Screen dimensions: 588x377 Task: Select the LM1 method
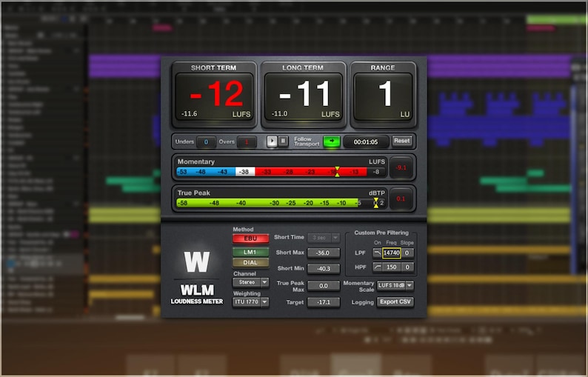point(250,252)
